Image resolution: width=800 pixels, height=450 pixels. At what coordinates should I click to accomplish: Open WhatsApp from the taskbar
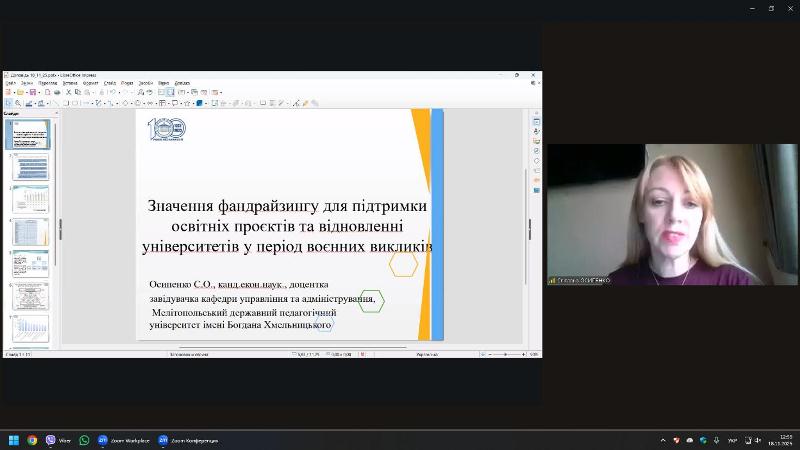(84, 440)
